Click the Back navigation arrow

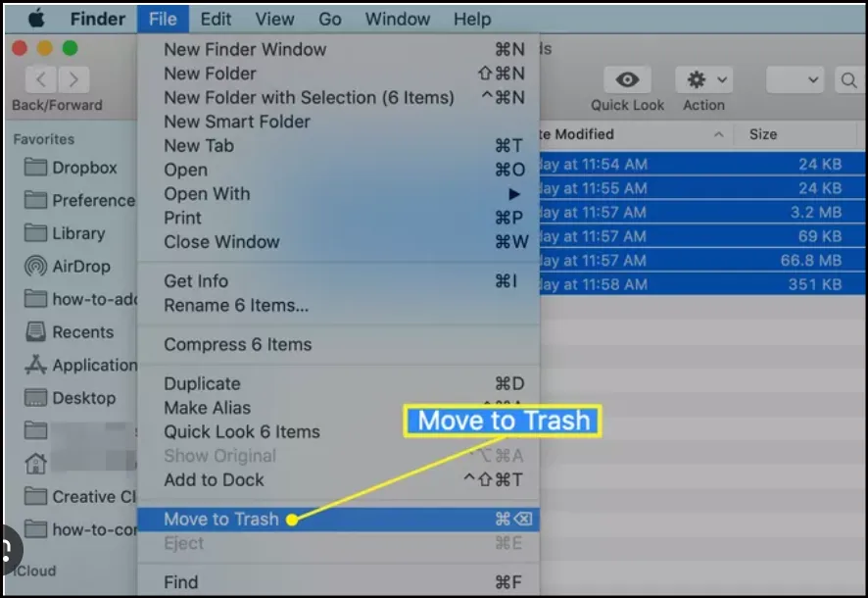(40, 79)
